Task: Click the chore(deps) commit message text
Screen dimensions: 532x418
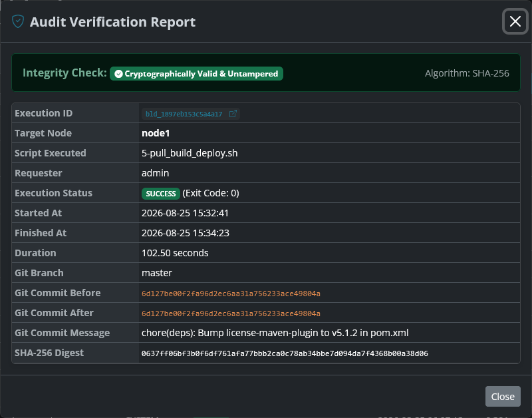Action: tap(275, 333)
